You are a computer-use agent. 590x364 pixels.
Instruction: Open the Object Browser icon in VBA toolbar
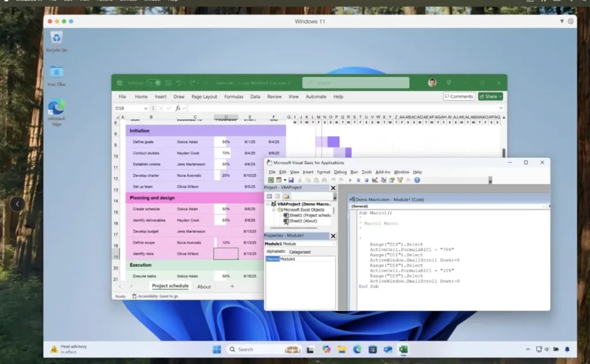click(x=399, y=180)
